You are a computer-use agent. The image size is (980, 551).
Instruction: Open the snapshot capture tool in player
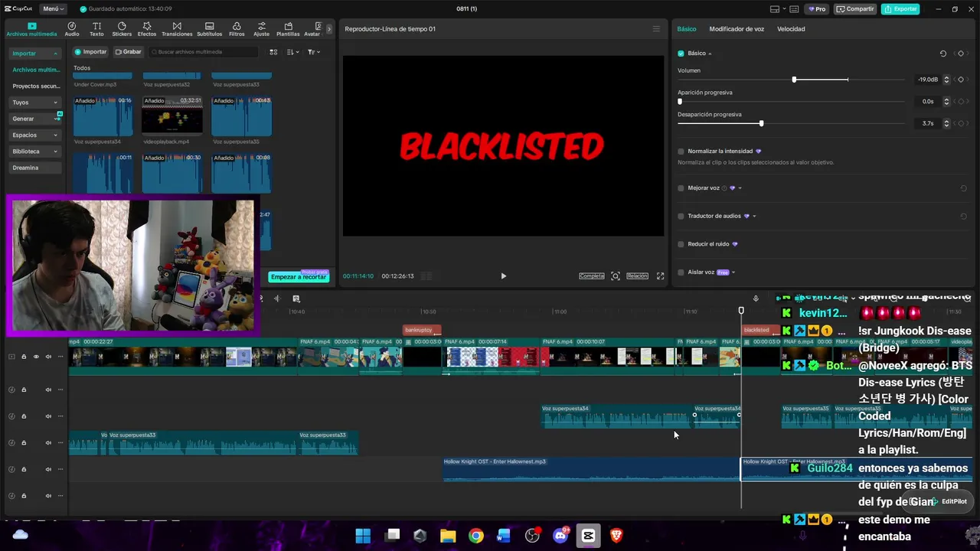(616, 276)
